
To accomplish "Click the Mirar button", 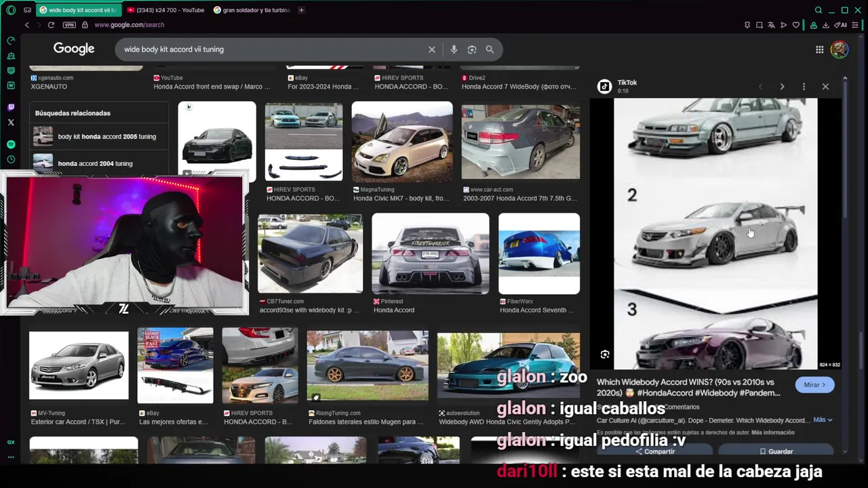I will coord(814,384).
